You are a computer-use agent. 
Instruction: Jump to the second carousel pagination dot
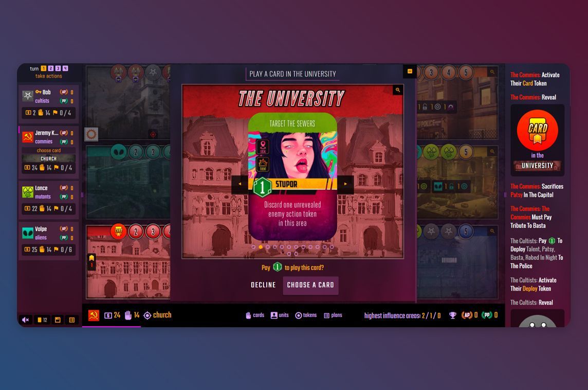click(x=260, y=246)
